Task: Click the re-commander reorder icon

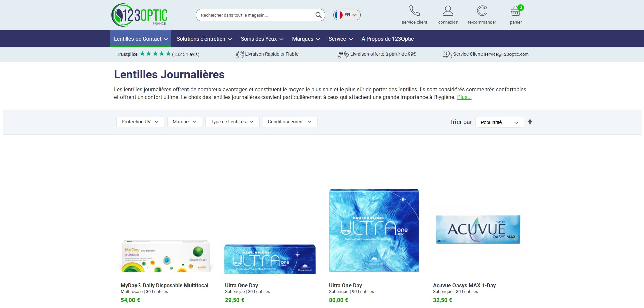Action: tap(482, 11)
